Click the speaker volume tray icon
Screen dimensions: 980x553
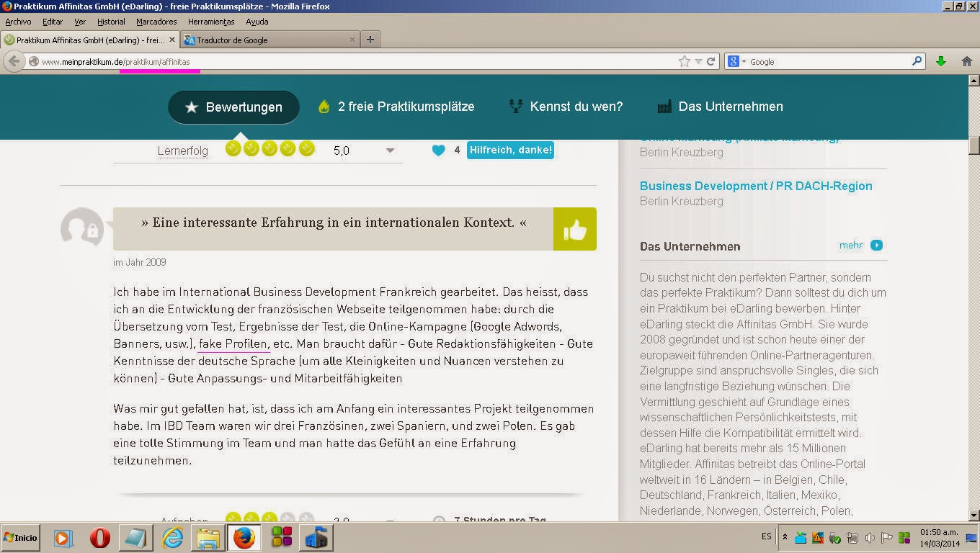(x=870, y=538)
